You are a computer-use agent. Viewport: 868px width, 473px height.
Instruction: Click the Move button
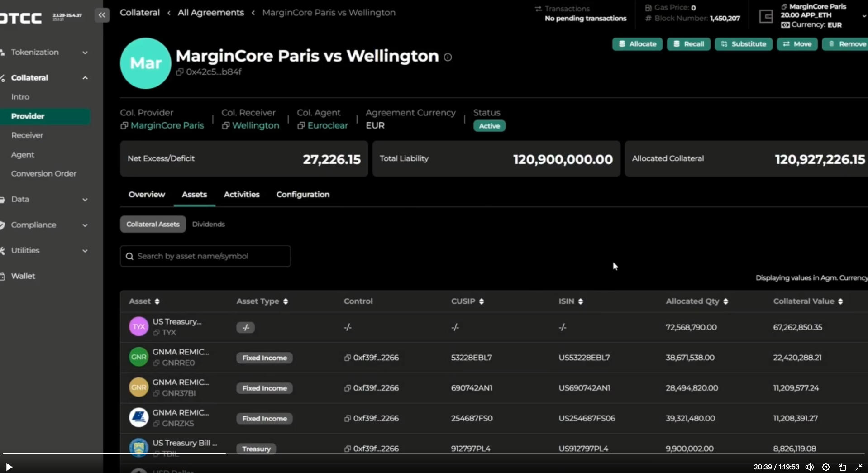point(797,44)
